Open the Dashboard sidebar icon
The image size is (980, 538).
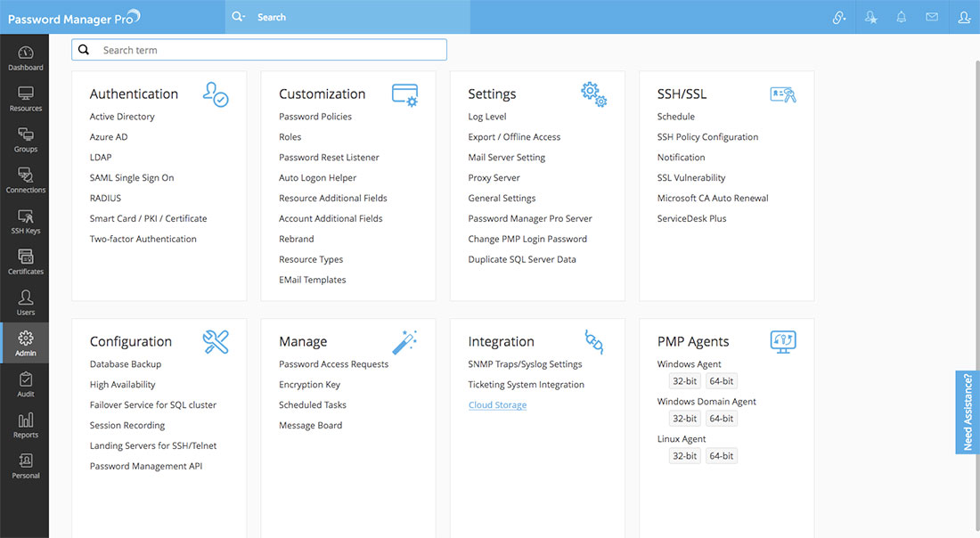(x=25, y=58)
